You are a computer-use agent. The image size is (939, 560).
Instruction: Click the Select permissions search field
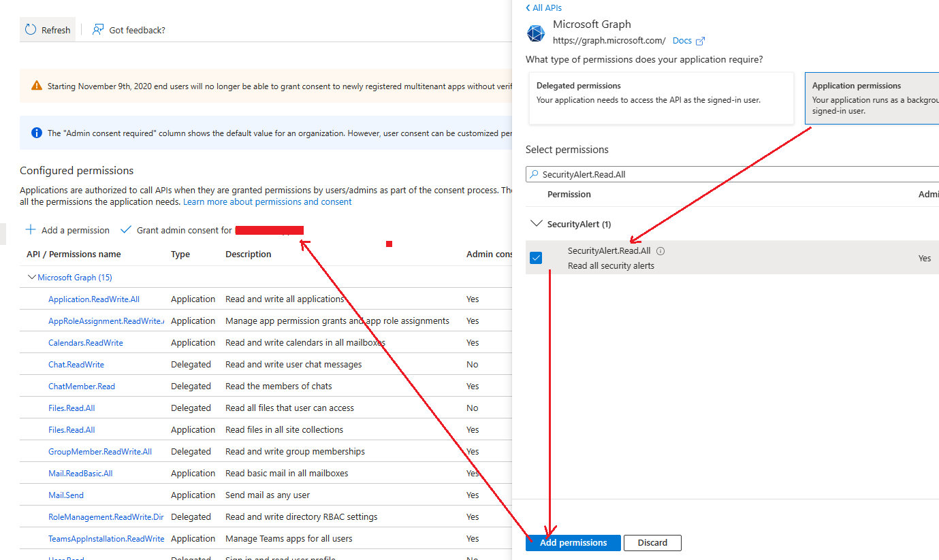[732, 174]
